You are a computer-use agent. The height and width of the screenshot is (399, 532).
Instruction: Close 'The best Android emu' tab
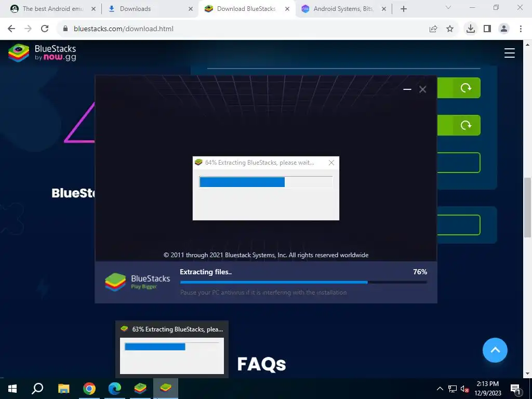tap(94, 9)
